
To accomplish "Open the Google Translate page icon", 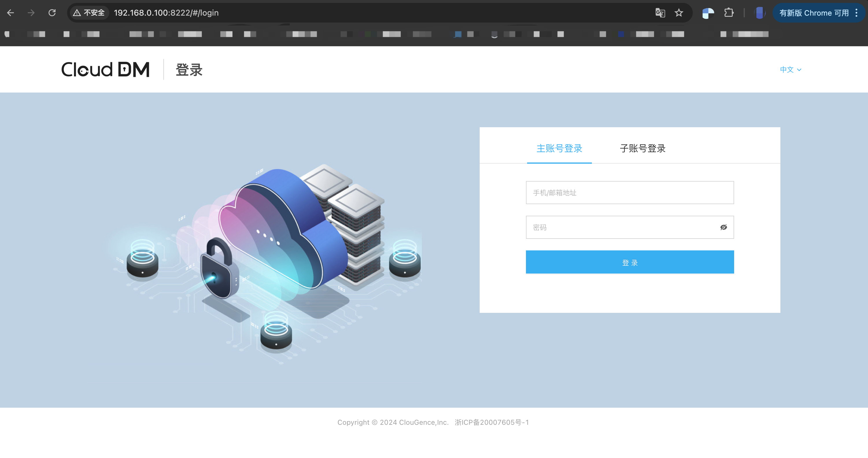I will (x=660, y=13).
